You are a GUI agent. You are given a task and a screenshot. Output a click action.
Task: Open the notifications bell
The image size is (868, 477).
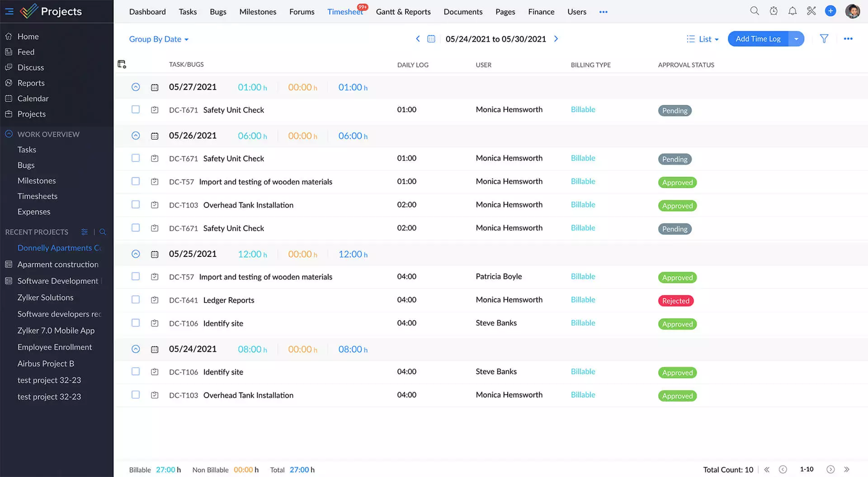tap(792, 11)
